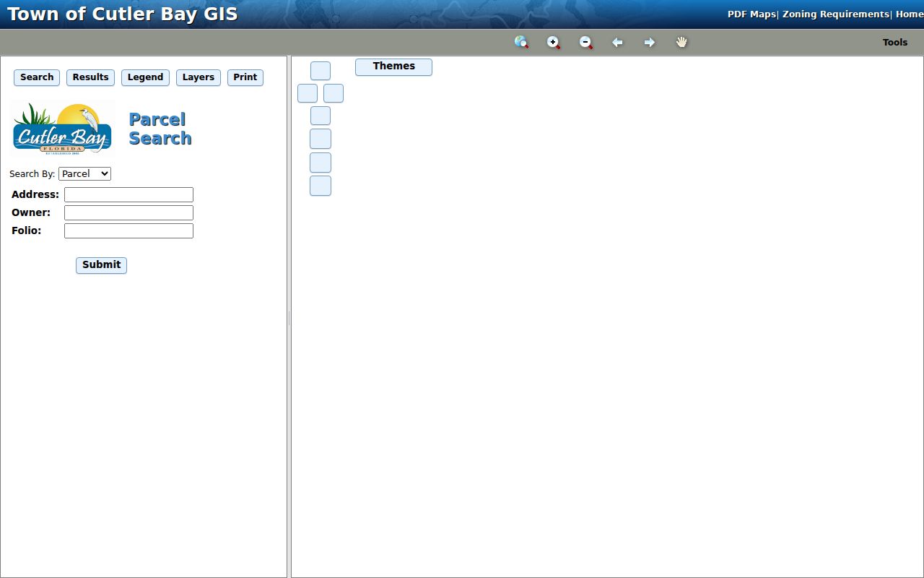The height and width of the screenshot is (578, 924).
Task: Follow the Zoning Requirements link
Action: coord(835,14)
